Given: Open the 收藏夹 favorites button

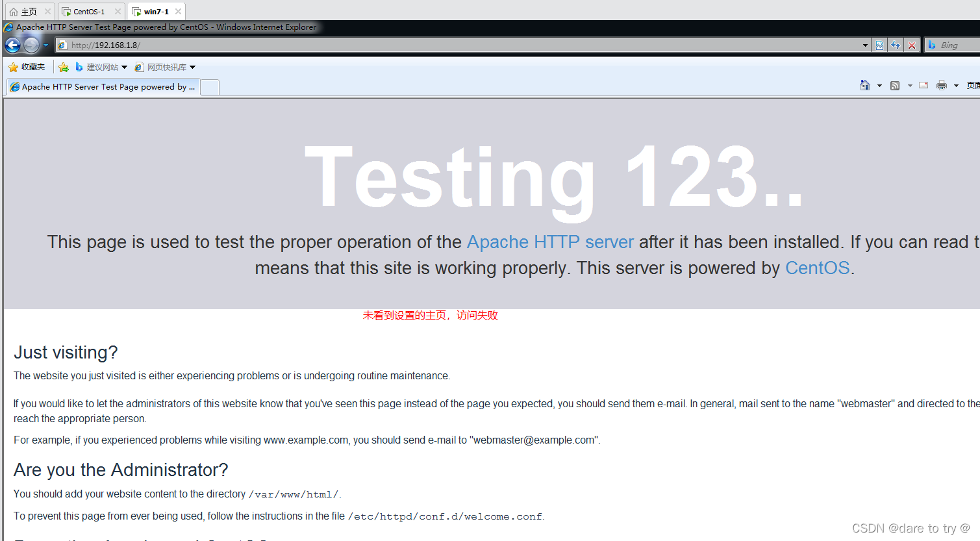Looking at the screenshot, I should coord(27,67).
